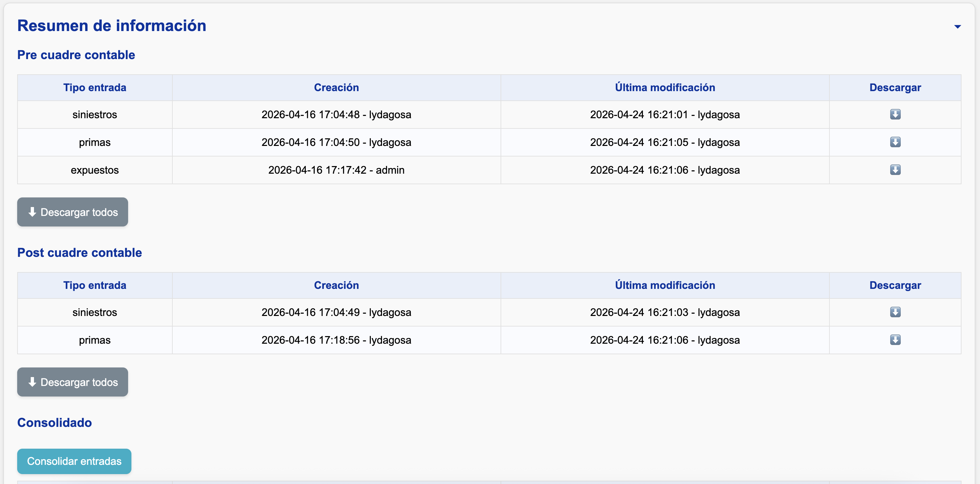The image size is (980, 484).
Task: Click Descargar todos under Post cuadre contable
Action: point(73,382)
